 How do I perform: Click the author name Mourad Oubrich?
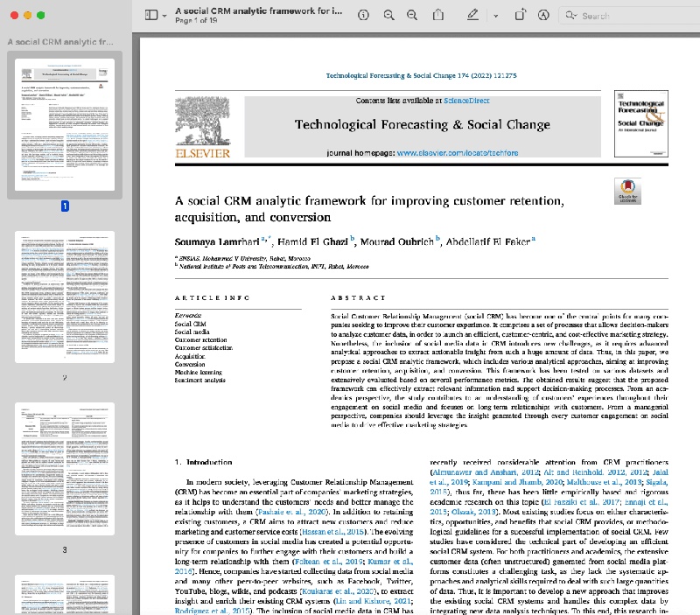tap(397, 241)
